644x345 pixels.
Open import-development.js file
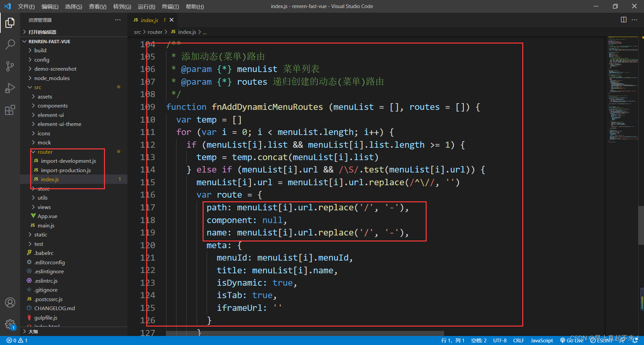(x=68, y=161)
